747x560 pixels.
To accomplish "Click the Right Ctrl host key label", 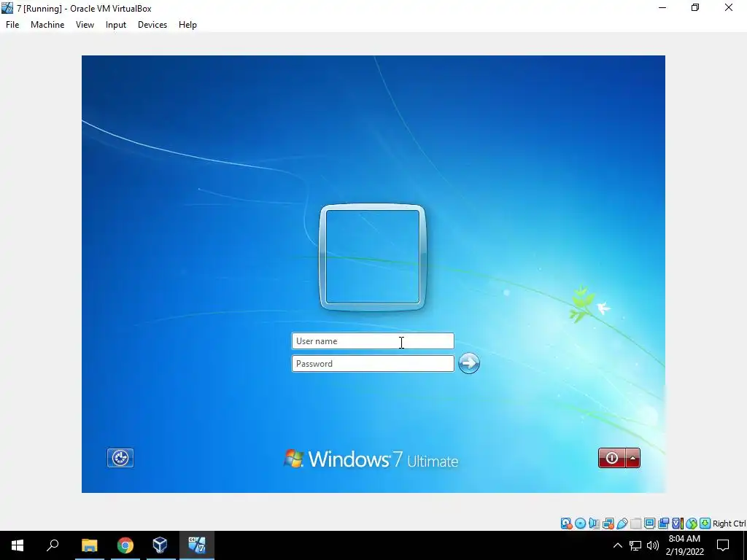I will pyautogui.click(x=729, y=524).
